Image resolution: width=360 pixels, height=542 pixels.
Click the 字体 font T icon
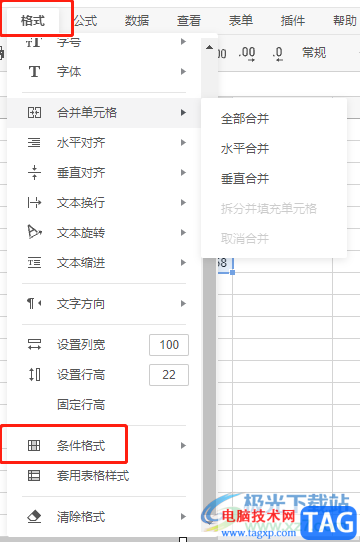coord(34,72)
